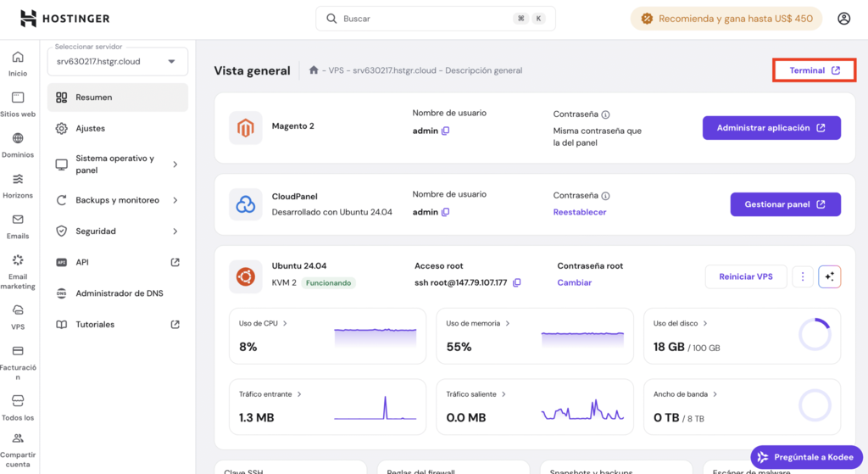Click Pregúntale a Kodee chat button
The image size is (868, 474).
(x=807, y=457)
